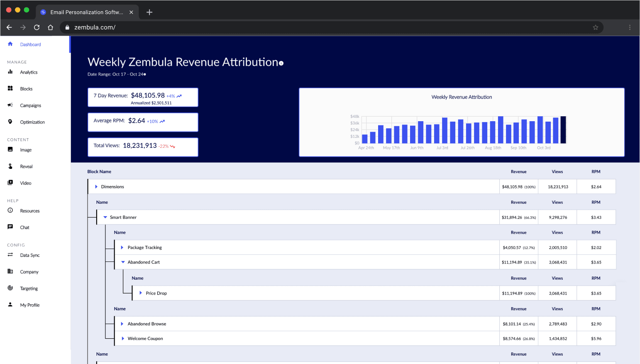
Task: Expand the Dimensions row
Action: pyautogui.click(x=96, y=187)
